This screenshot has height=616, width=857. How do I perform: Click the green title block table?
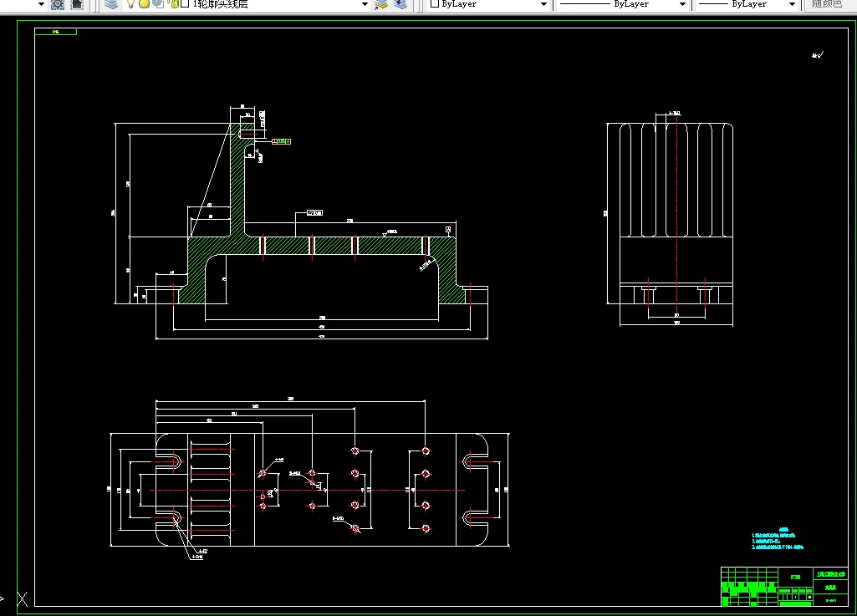[x=784, y=587]
